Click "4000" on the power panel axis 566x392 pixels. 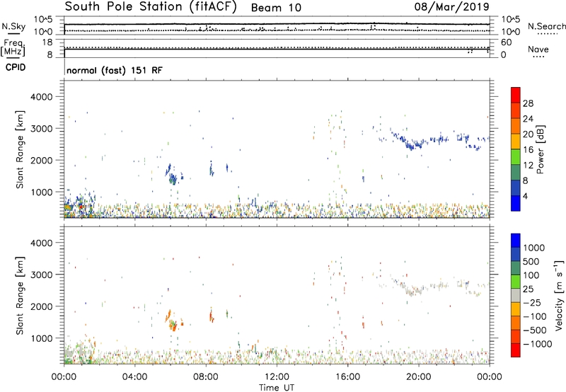42,97
